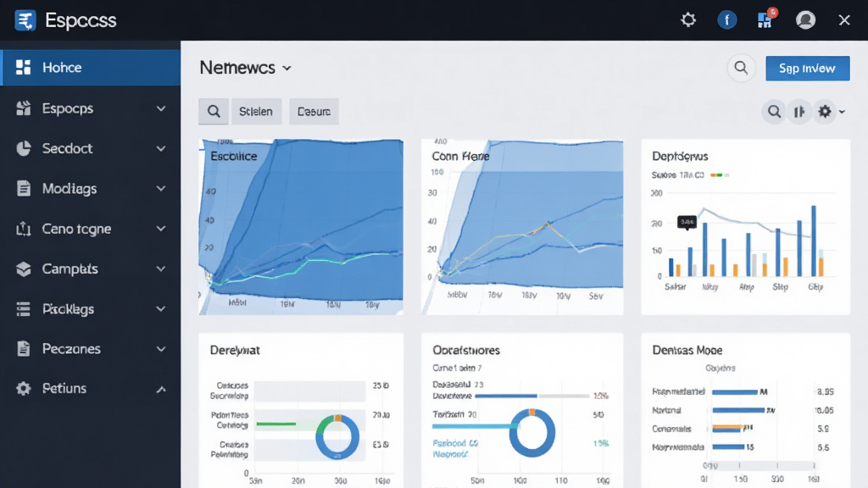The image size is (868, 488).
Task: Click the donut chart in Ocrafstrores card
Action: pos(532,433)
